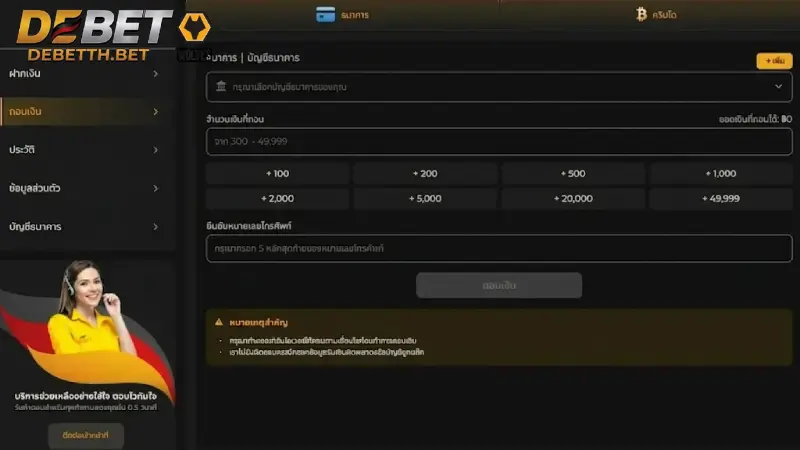800x450 pixels.
Task: Click the Bitcoin crypto icon
Action: [641, 14]
